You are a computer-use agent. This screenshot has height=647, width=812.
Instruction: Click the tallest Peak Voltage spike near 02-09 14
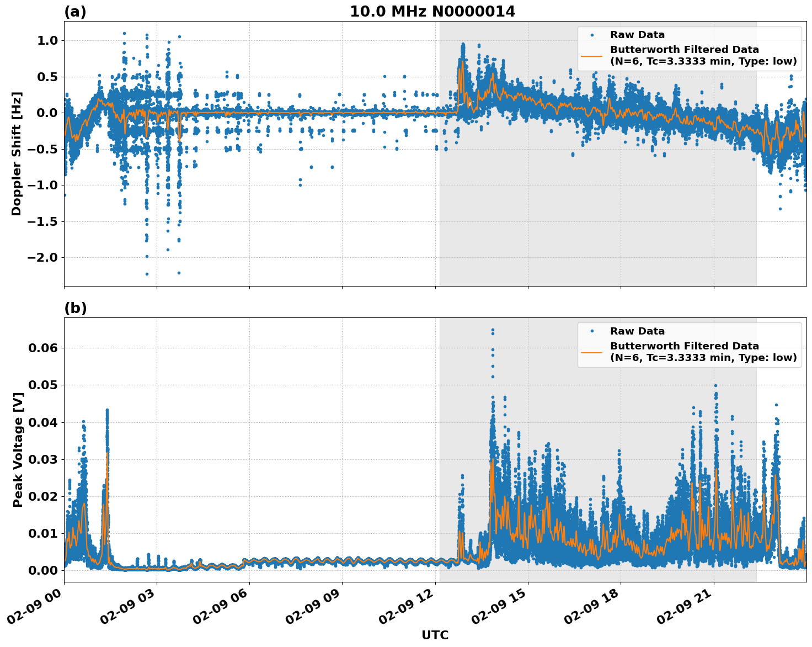pyautogui.click(x=493, y=330)
